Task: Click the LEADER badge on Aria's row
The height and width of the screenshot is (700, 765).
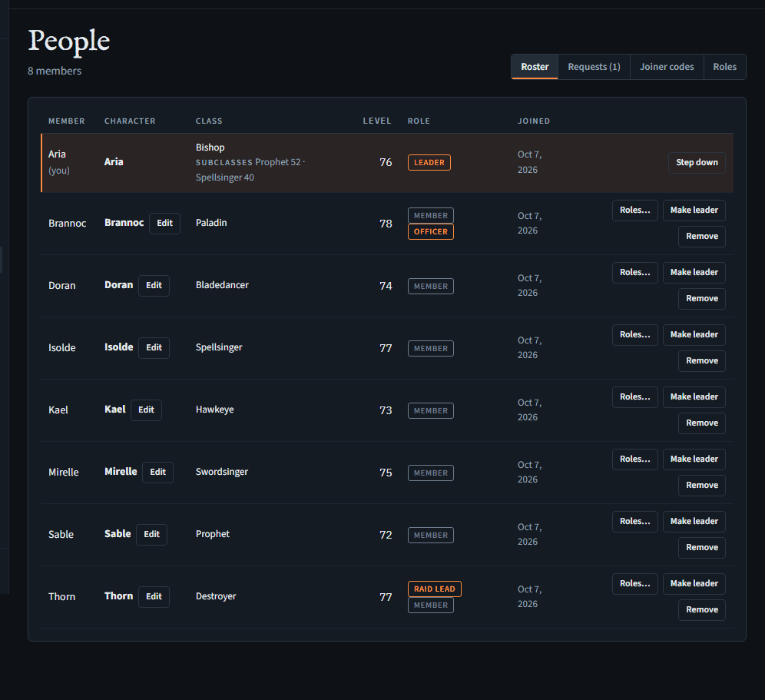Action: click(x=429, y=163)
